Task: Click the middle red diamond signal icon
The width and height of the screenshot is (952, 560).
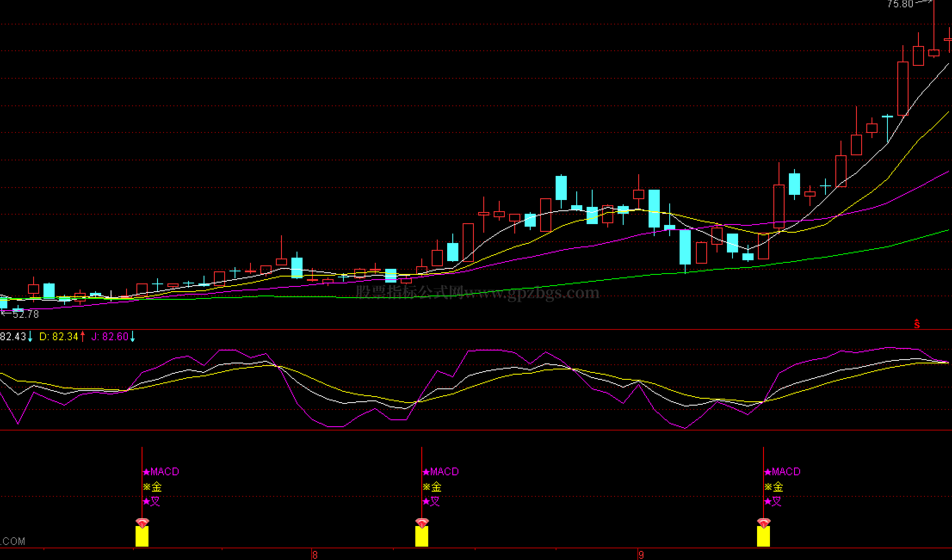Action: [x=422, y=523]
